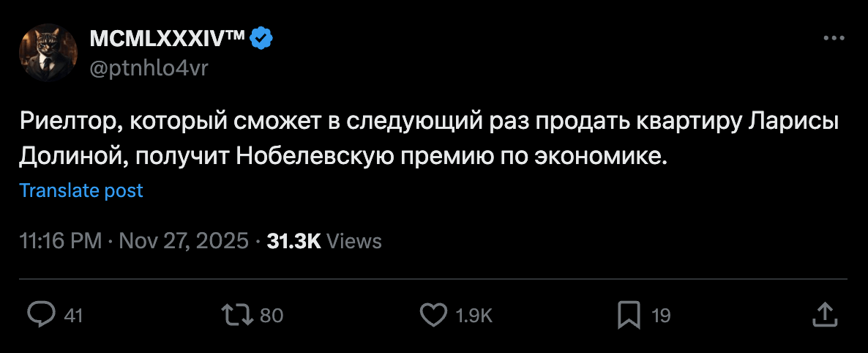Click the bookmark count 19
Screen dimensions: 868x353
tap(661, 316)
